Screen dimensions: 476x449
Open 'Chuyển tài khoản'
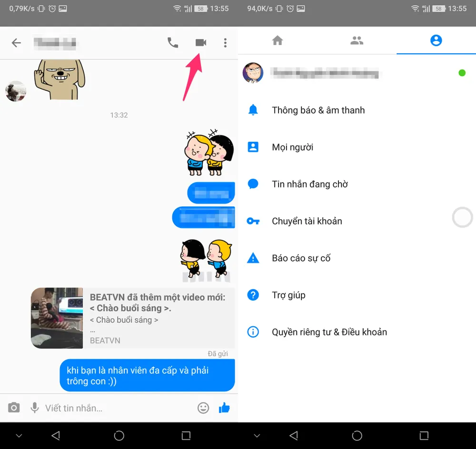[357, 221]
